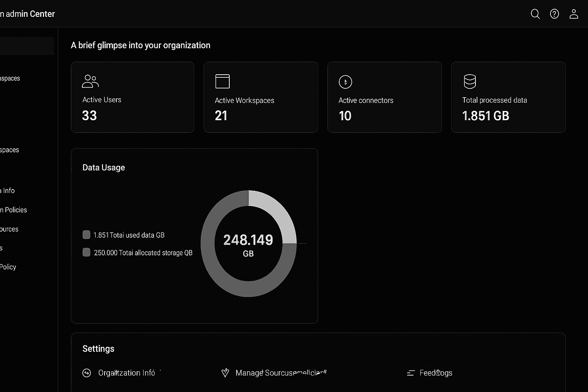Click the Active Users people icon

(x=90, y=81)
